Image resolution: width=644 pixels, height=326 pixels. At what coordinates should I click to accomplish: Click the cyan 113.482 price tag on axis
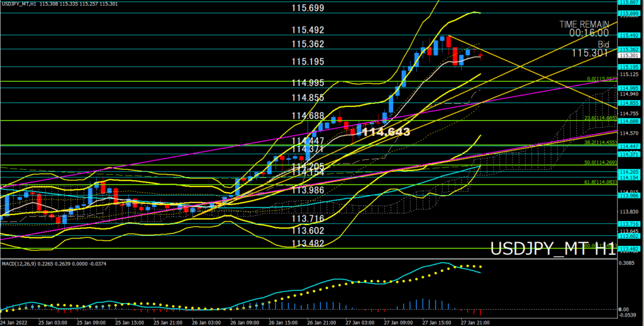tap(629, 249)
